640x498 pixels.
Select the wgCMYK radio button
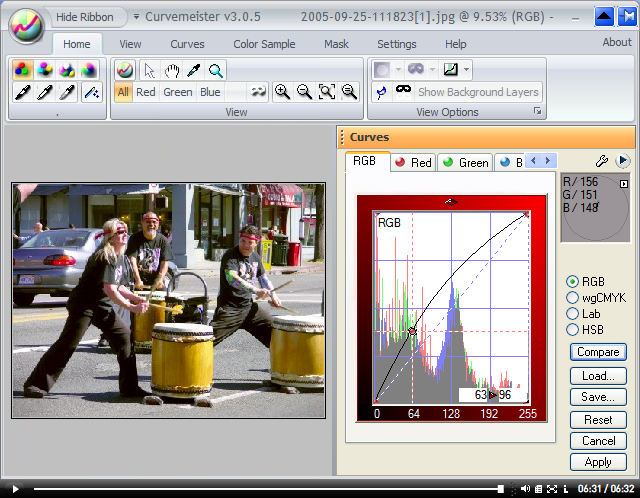coord(573,298)
